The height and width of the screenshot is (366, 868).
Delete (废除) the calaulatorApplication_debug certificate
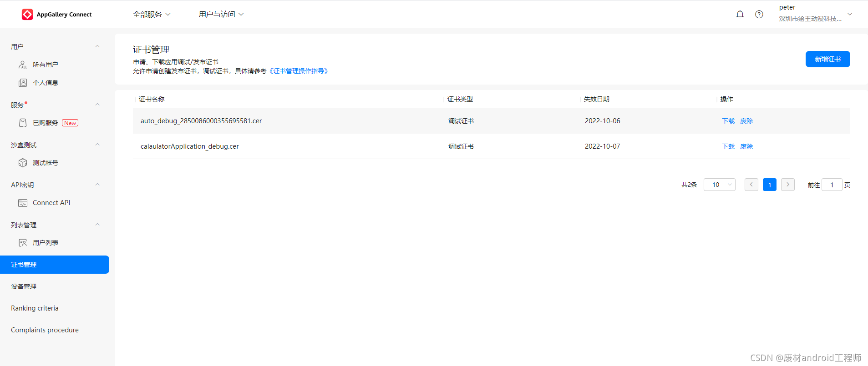coord(746,146)
